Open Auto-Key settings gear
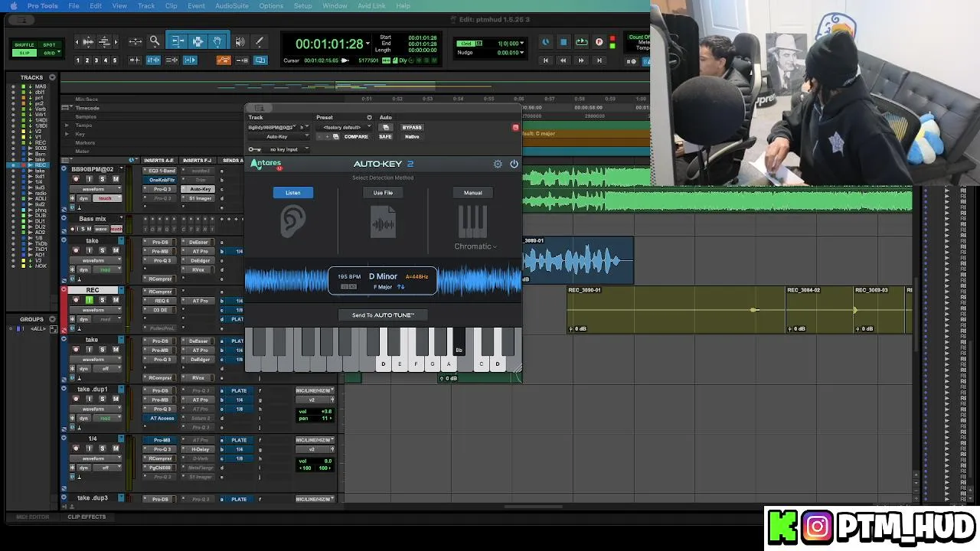Viewport: 980px width, 551px height. click(498, 164)
